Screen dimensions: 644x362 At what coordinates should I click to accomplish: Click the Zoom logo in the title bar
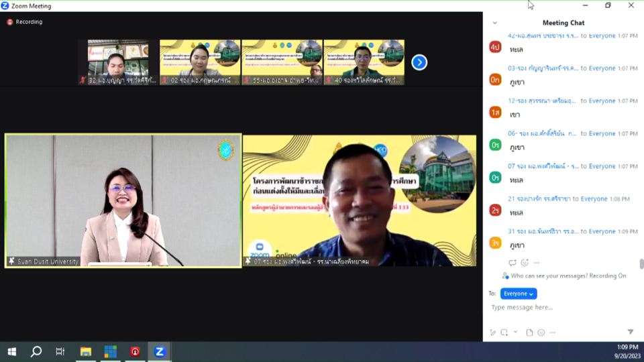pyautogui.click(x=5, y=6)
